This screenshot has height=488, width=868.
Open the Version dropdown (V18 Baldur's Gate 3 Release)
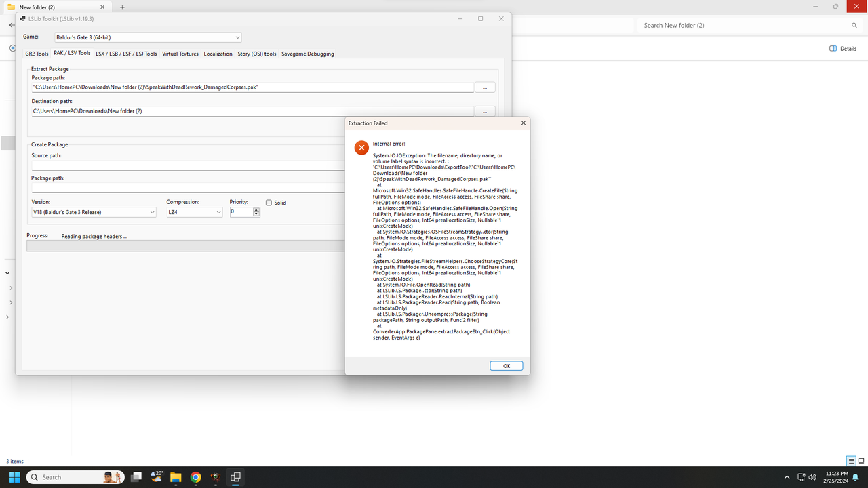point(94,212)
